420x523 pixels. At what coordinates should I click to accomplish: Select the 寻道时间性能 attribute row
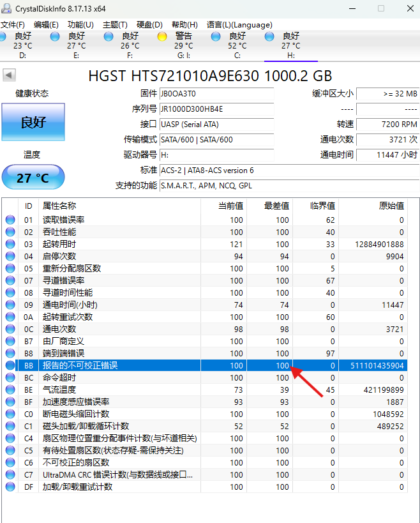coord(205,292)
